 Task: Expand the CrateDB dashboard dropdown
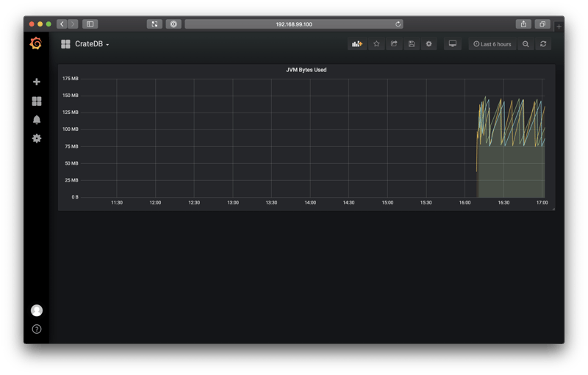point(92,44)
